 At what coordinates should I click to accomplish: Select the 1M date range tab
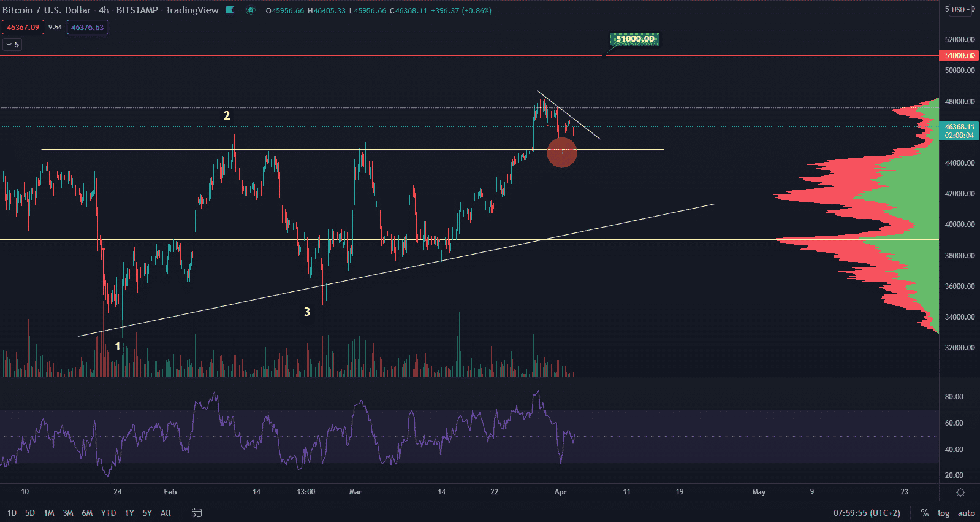[x=49, y=513]
